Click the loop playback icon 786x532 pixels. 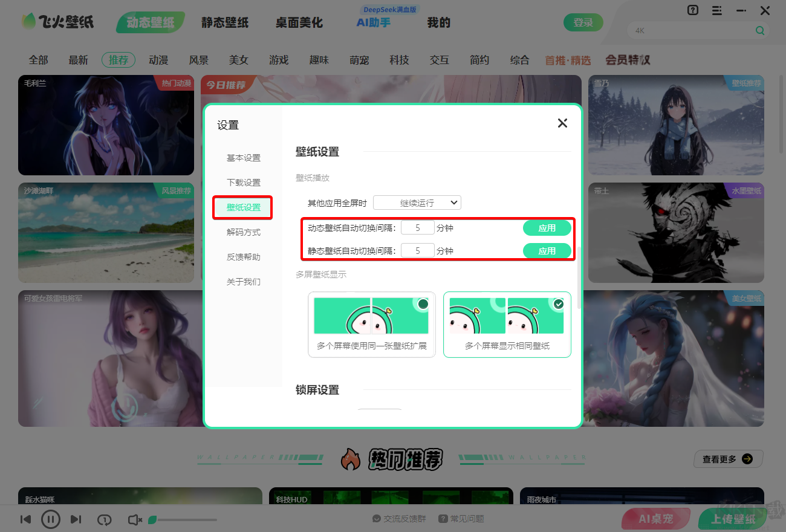pos(104,519)
